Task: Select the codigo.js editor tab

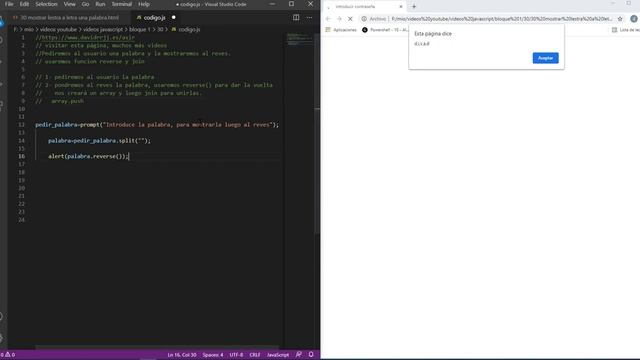Action: [x=154, y=18]
